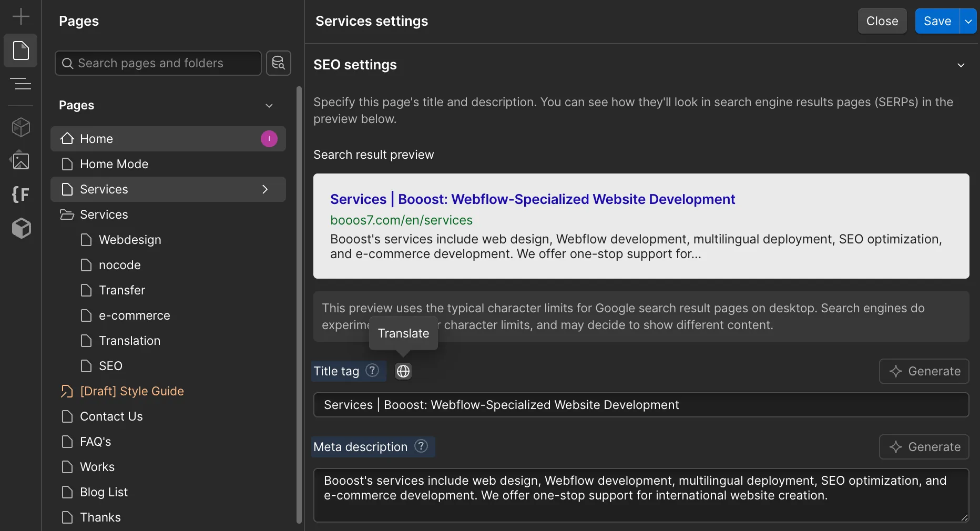Save the Services settings

coord(937,21)
